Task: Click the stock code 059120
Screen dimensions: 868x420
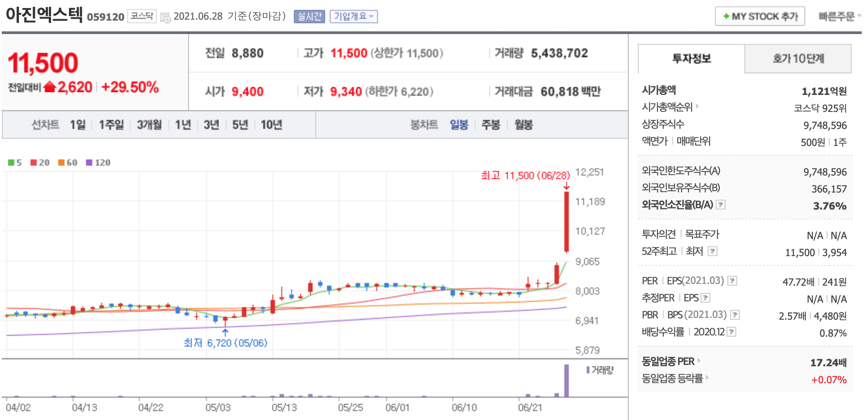Action: tap(106, 17)
